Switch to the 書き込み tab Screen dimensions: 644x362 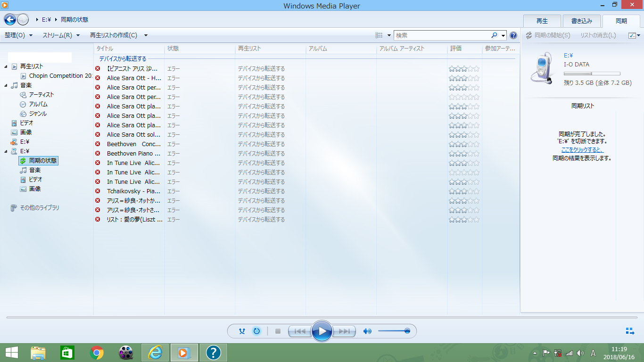tap(582, 21)
